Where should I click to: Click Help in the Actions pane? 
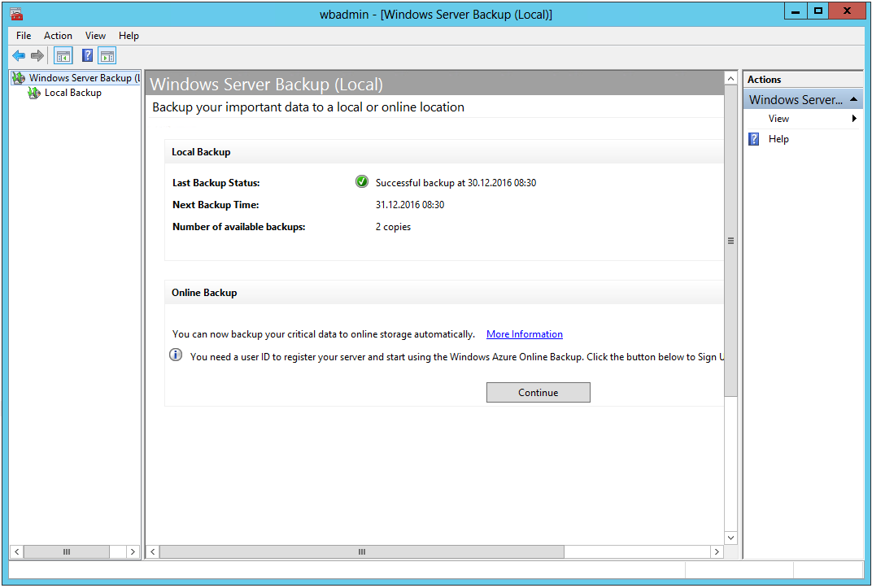778,139
